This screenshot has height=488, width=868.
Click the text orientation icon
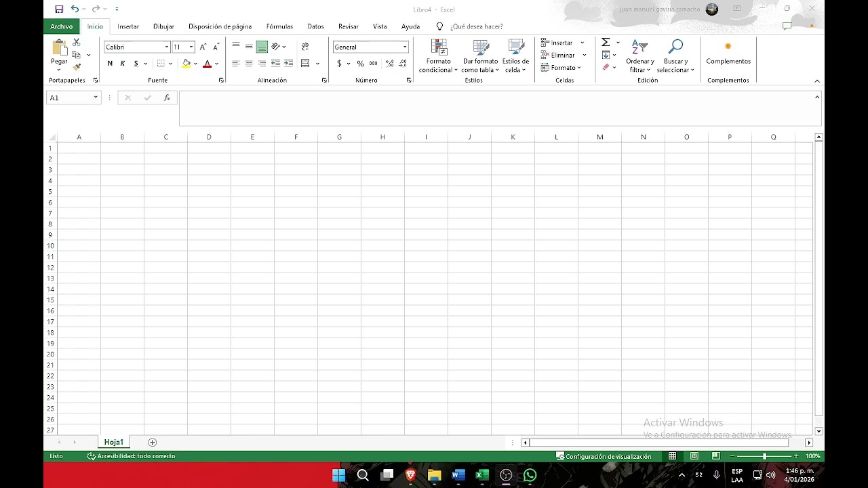[275, 47]
